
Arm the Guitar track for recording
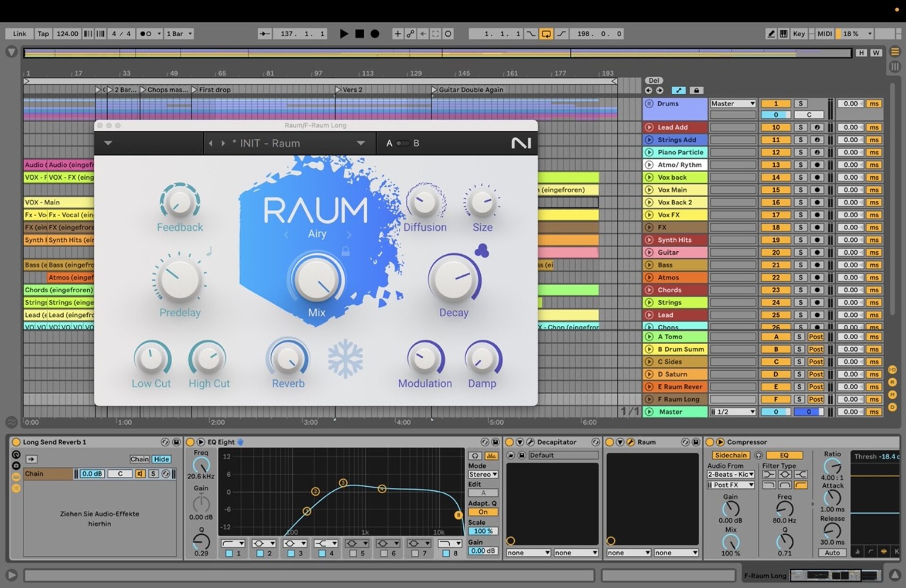pyautogui.click(x=817, y=252)
